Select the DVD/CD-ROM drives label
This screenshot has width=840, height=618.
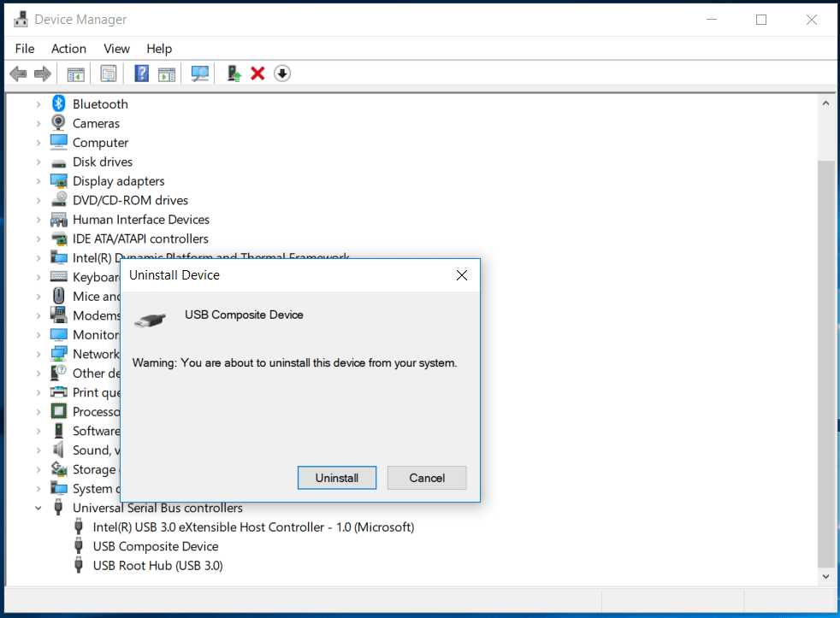click(130, 200)
